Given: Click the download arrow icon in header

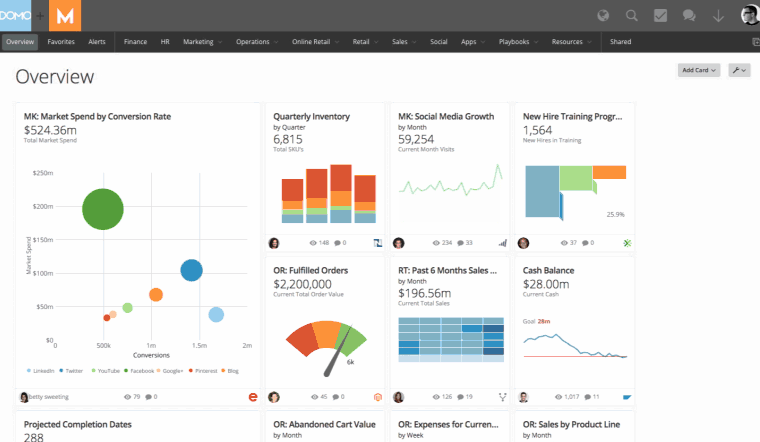Looking at the screenshot, I should tap(717, 15).
